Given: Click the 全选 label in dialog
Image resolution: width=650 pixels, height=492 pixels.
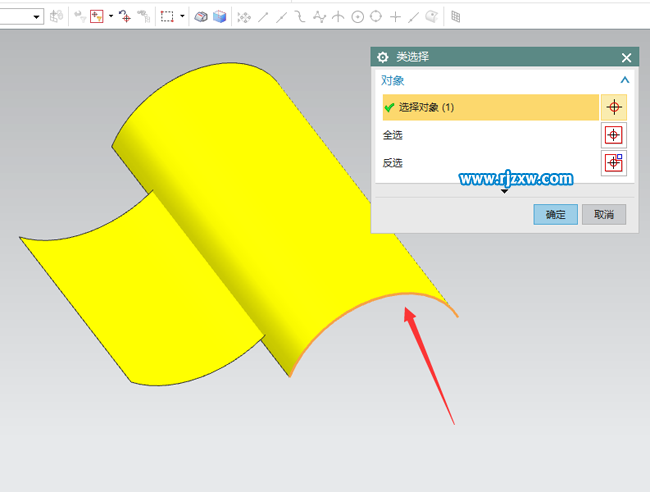Looking at the screenshot, I should point(393,135).
